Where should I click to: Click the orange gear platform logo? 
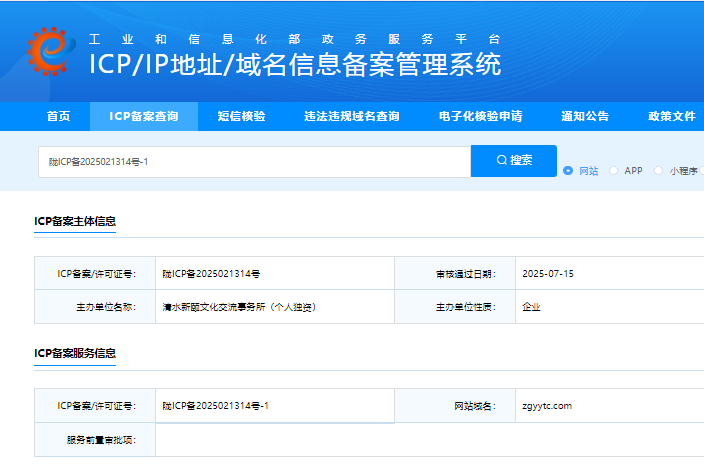point(45,53)
